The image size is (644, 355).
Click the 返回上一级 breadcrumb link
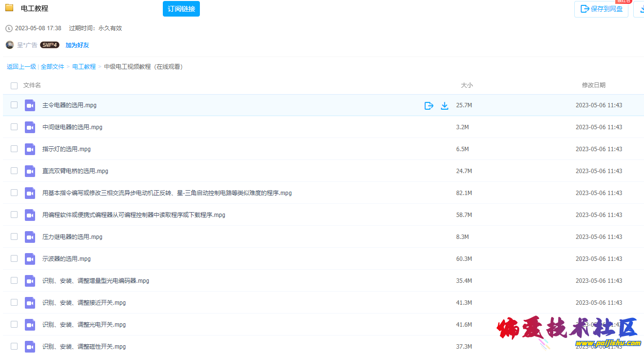[x=21, y=66]
